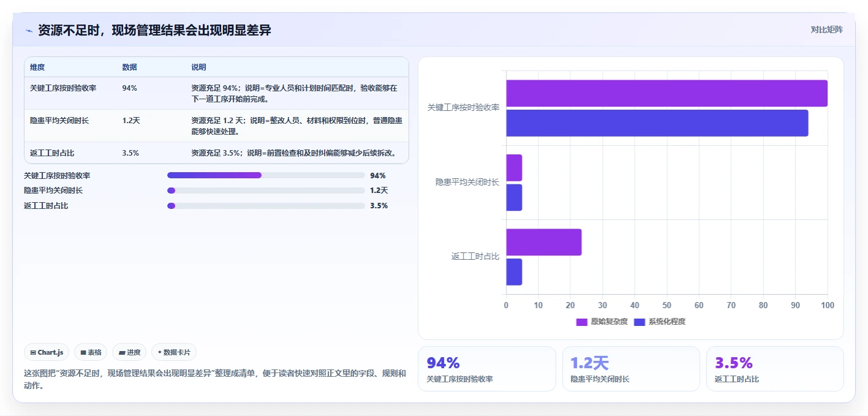The width and height of the screenshot is (868, 416).
Task: Click the 94% data card
Action: pos(487,369)
